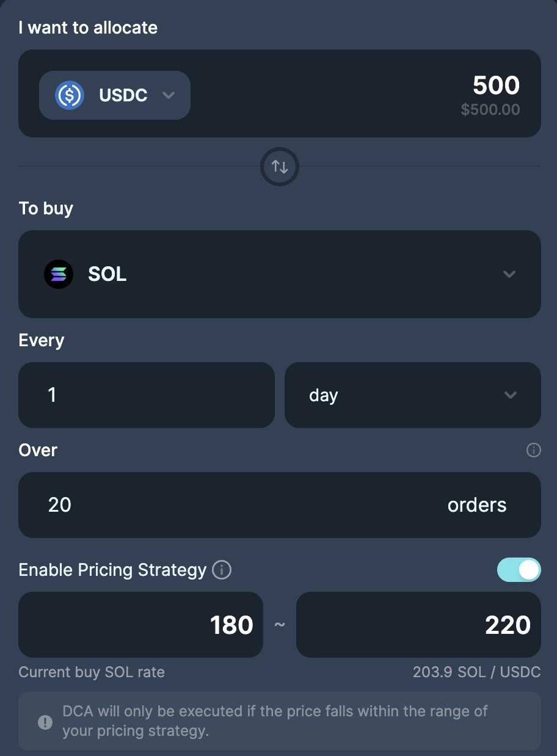
Task: Click the Over orders count field
Action: pyautogui.click(x=244, y=505)
